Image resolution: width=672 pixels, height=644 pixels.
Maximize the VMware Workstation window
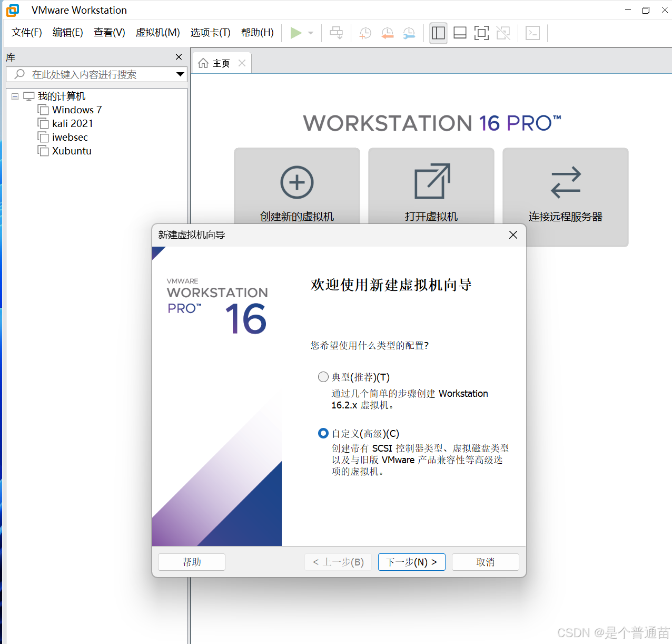646,10
